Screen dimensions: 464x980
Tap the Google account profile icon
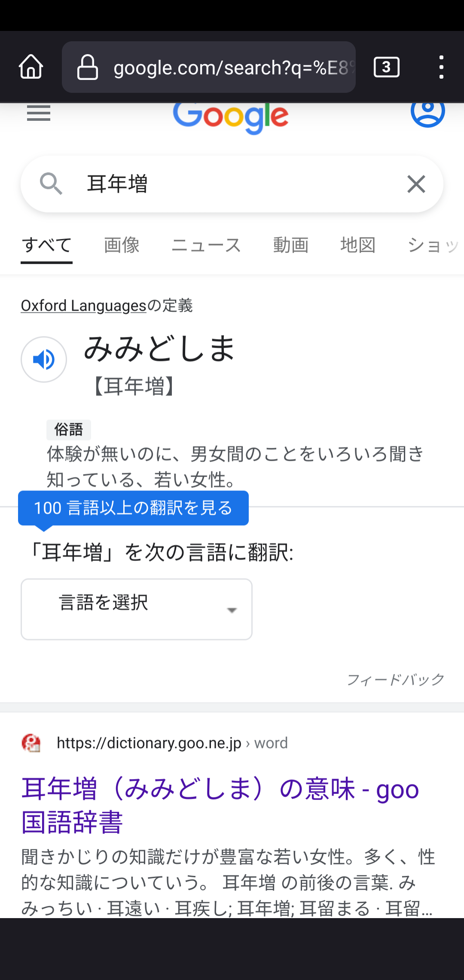point(427,112)
